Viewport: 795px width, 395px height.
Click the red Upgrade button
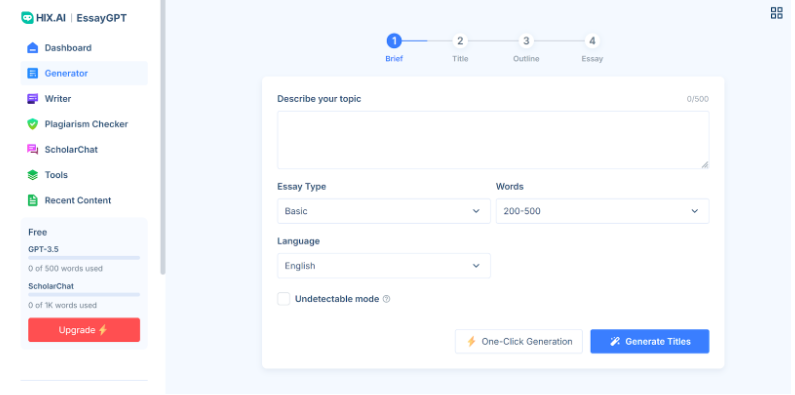click(84, 330)
